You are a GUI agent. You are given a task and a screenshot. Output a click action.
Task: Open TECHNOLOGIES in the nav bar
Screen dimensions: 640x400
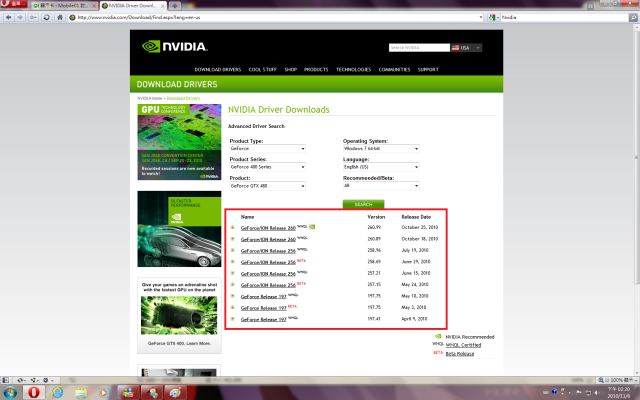click(x=353, y=70)
